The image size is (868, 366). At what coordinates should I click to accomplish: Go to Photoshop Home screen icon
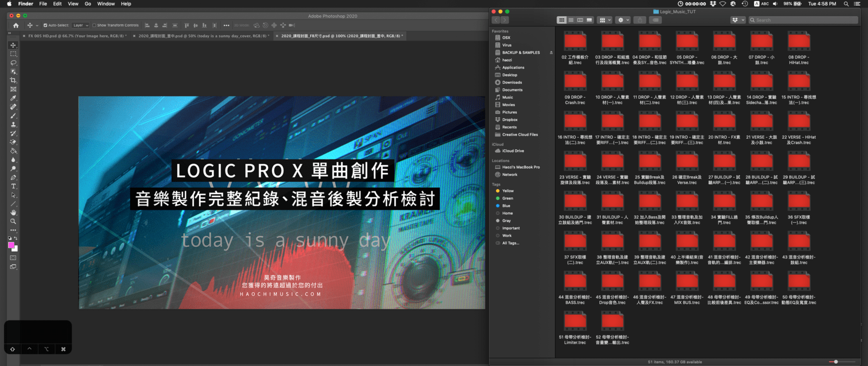[x=16, y=25]
